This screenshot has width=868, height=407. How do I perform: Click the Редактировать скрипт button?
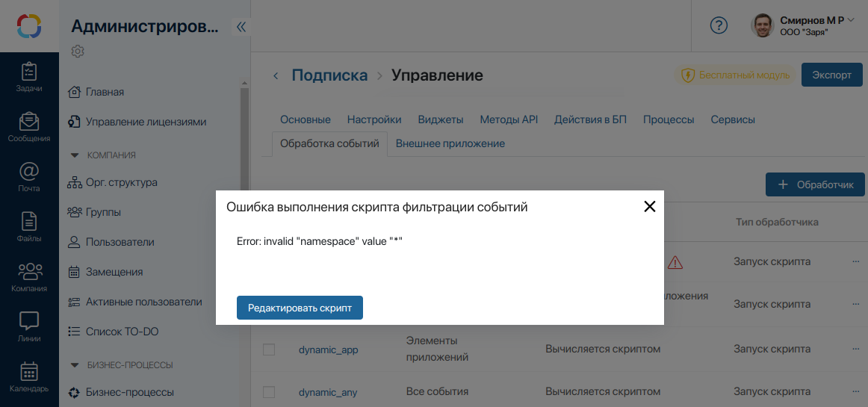[300, 308]
